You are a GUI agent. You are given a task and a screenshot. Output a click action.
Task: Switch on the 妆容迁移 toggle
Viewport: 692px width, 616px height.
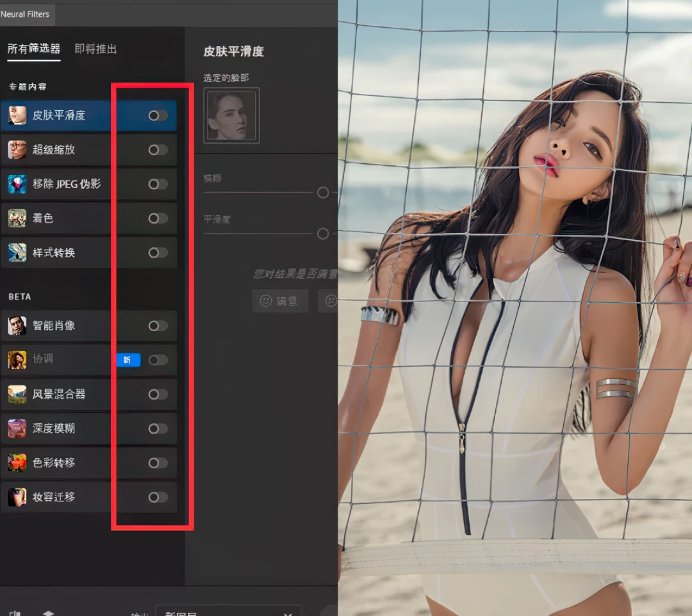click(158, 498)
